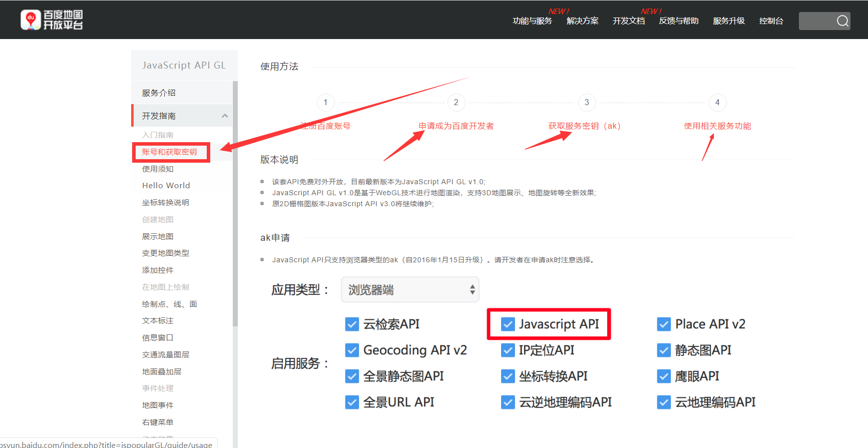Toggle the 全景URL API checkbox
868x448 pixels.
coord(352,402)
